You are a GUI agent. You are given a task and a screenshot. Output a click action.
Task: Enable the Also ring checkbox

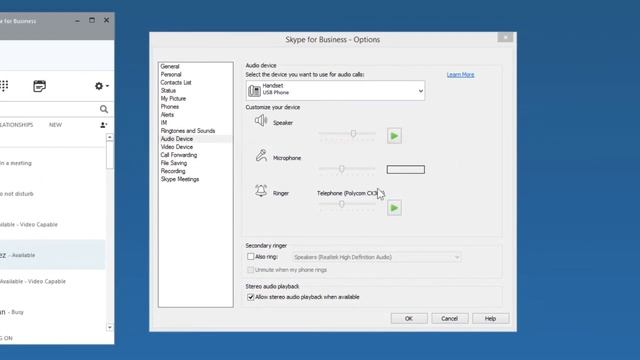(x=251, y=257)
